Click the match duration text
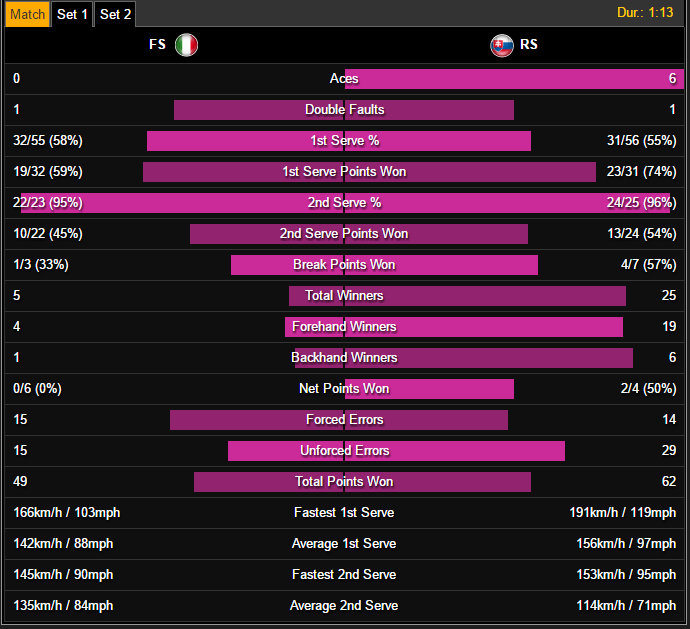The width and height of the screenshot is (690, 629). [646, 13]
